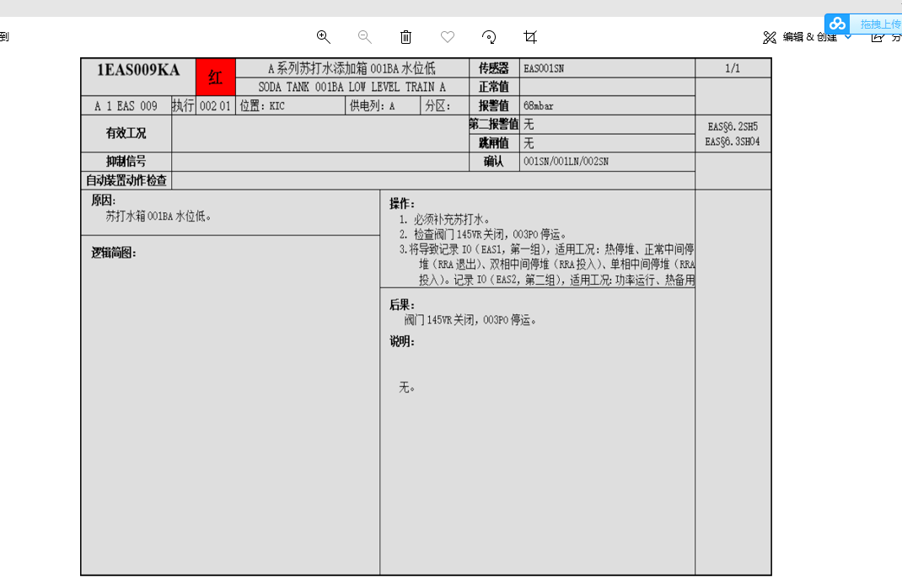
Task: Click the red 红 alarm color cell
Action: (x=216, y=78)
